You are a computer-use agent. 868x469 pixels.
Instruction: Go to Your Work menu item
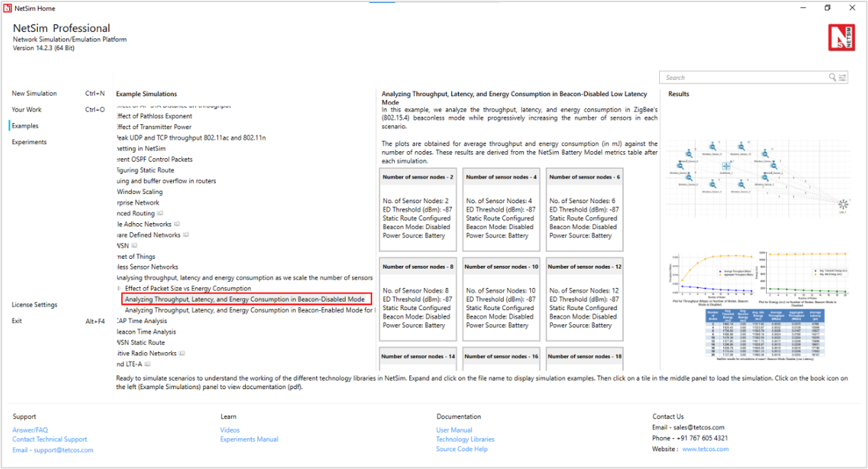point(26,110)
